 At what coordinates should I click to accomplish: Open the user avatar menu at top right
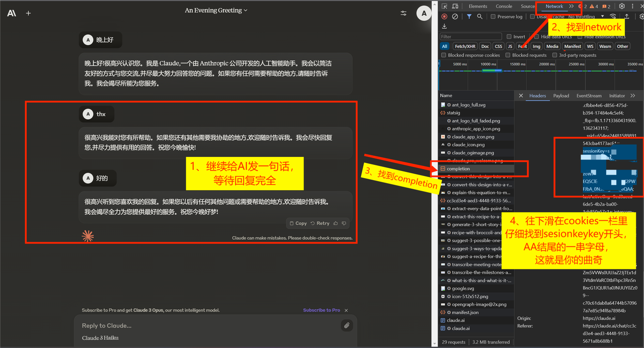pos(424,14)
